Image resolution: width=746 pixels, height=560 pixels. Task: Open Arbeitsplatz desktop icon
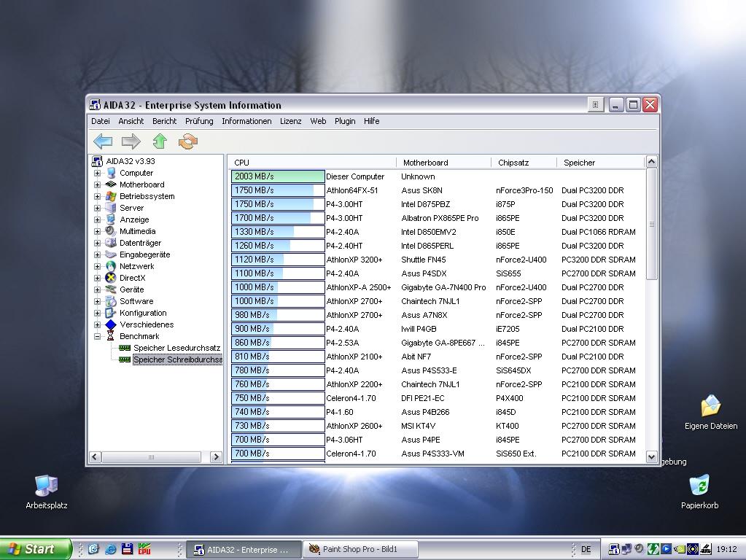pos(46,486)
